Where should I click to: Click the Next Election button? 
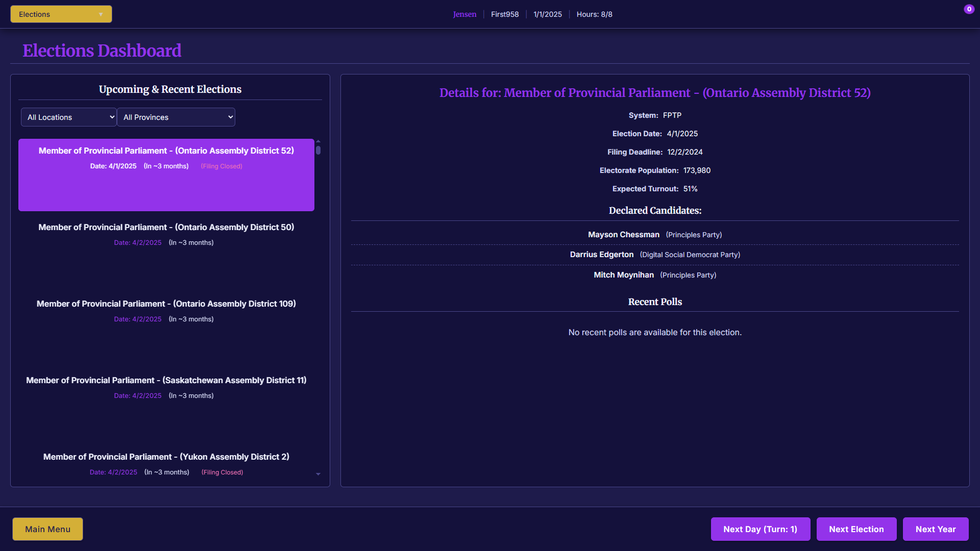tap(856, 529)
